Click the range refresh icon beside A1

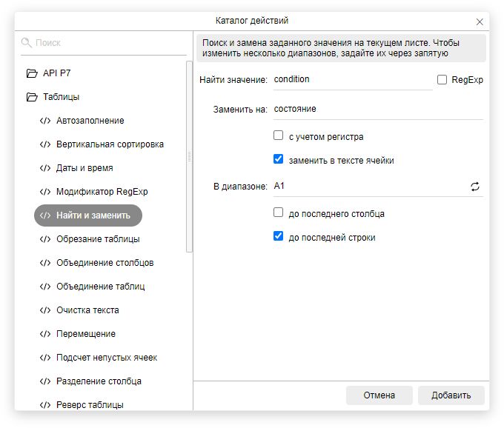pyautogui.click(x=475, y=187)
